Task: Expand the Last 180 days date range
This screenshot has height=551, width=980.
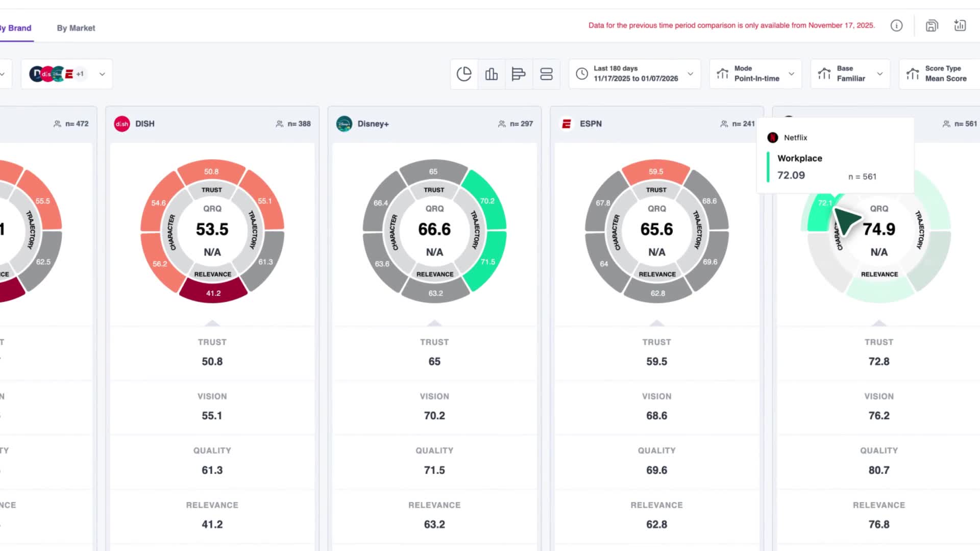Action: click(x=635, y=74)
